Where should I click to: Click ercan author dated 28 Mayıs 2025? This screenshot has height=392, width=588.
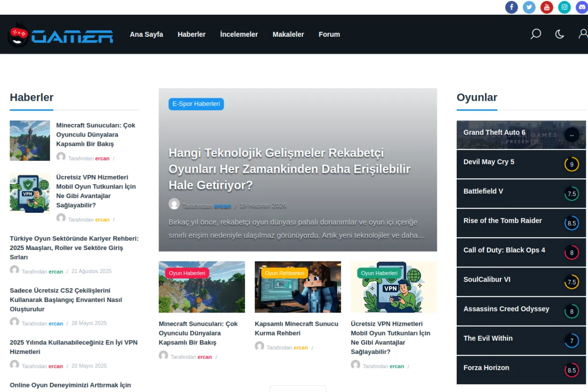(56, 324)
